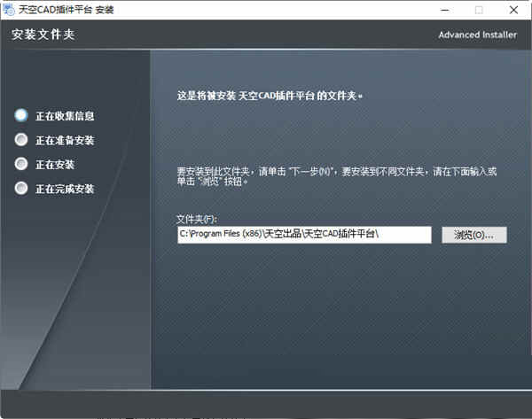
Task: Click the 这是将被安装 heading text
Action: pos(270,96)
